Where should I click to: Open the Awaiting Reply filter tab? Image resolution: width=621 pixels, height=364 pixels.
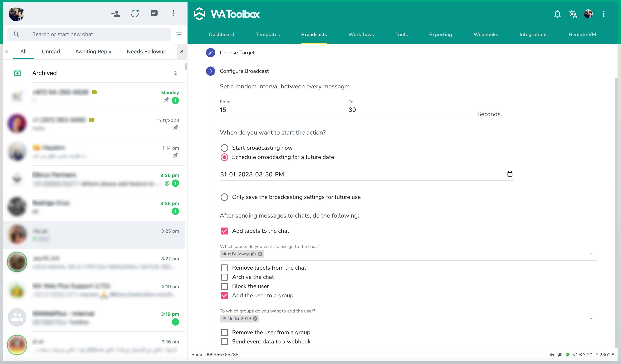click(x=93, y=52)
